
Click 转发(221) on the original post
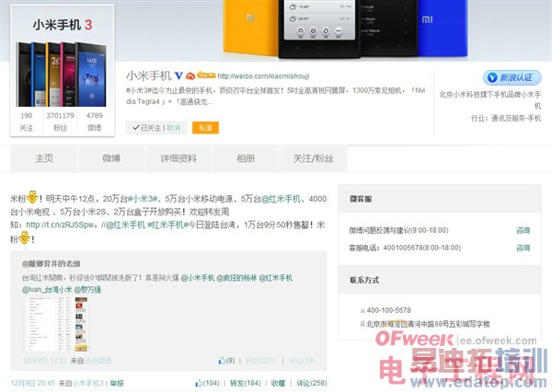tap(260, 361)
